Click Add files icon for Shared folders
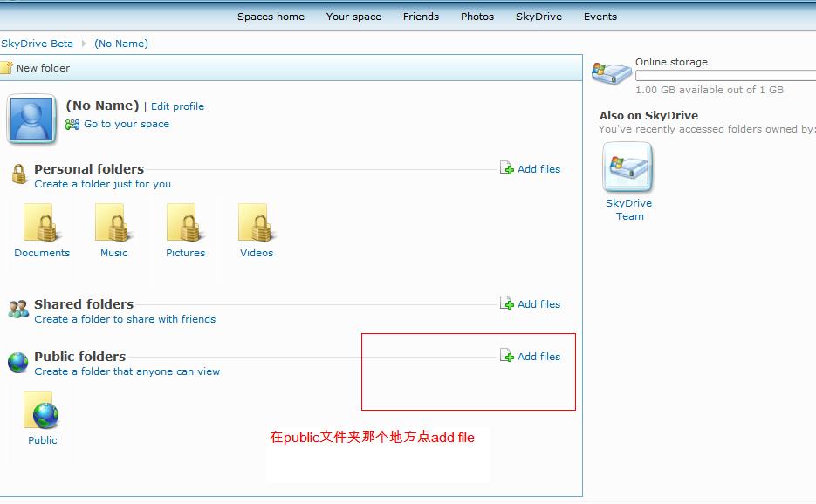Viewport: 816px width, 504px height. click(507, 303)
